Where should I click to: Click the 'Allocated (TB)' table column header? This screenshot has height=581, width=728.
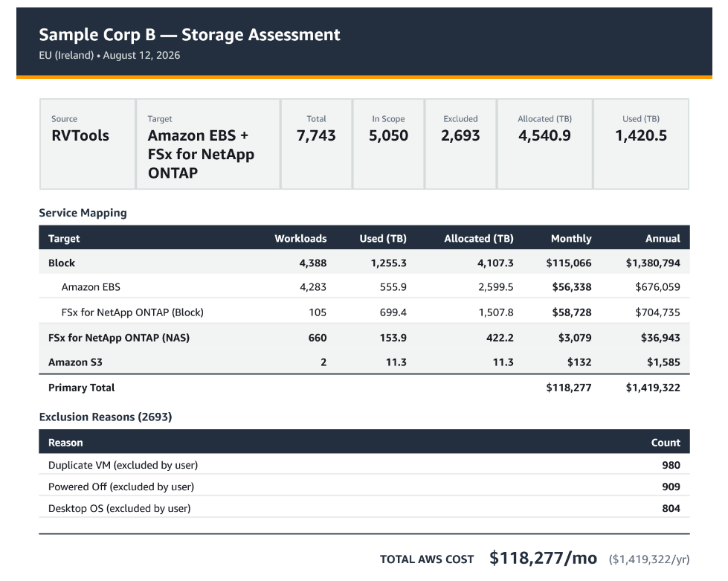coord(479,238)
